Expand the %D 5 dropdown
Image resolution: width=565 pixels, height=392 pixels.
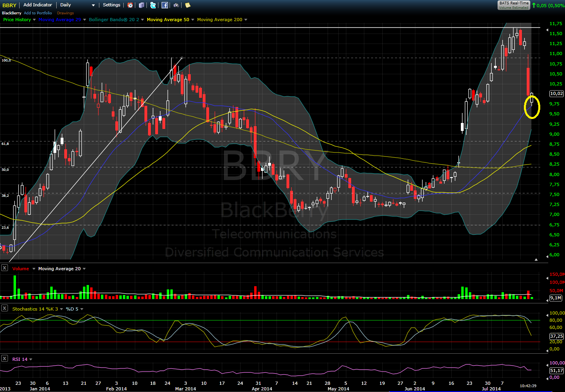click(x=82, y=309)
